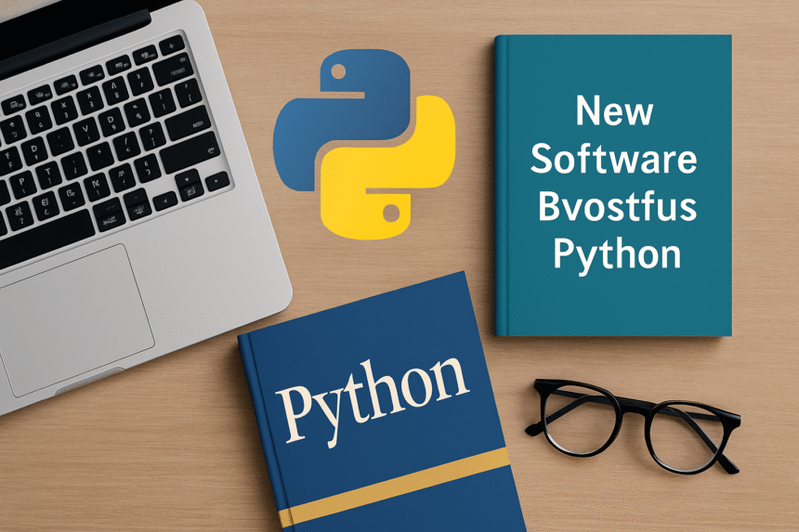
Task: Click the gold stripe on the navy book
Action: click(399, 484)
